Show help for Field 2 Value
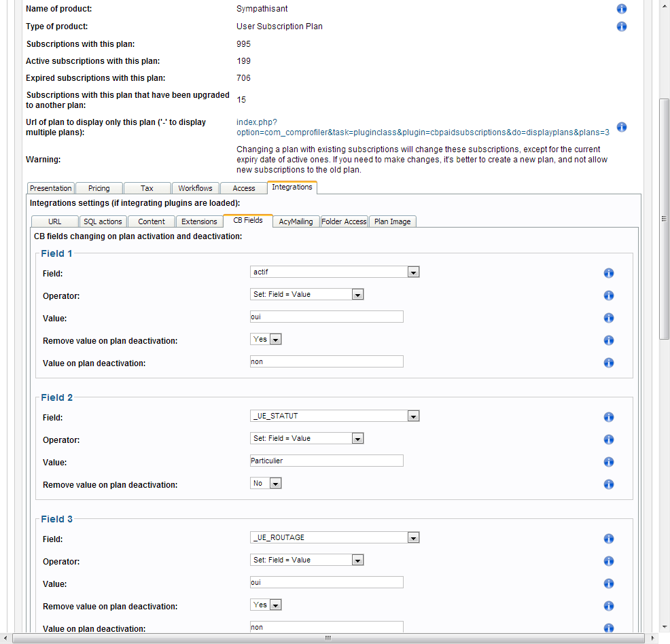The width and height of the screenshot is (670, 644). (608, 462)
